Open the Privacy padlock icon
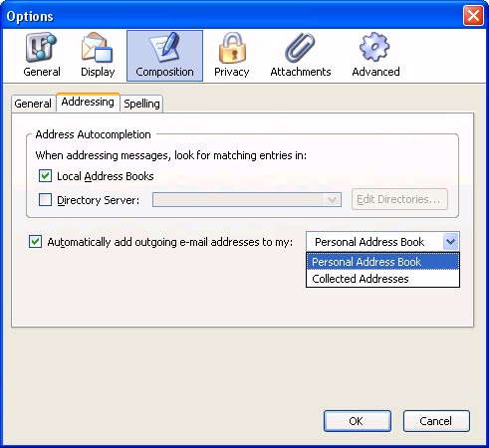 click(x=232, y=47)
